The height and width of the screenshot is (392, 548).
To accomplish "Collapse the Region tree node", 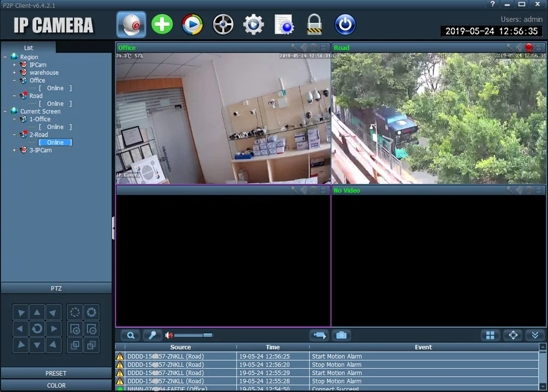I will coord(5,57).
